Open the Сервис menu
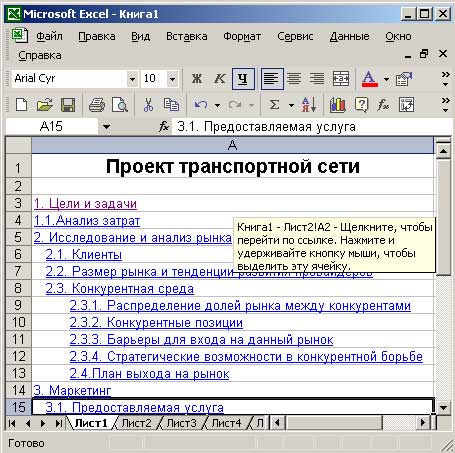 coord(295,36)
